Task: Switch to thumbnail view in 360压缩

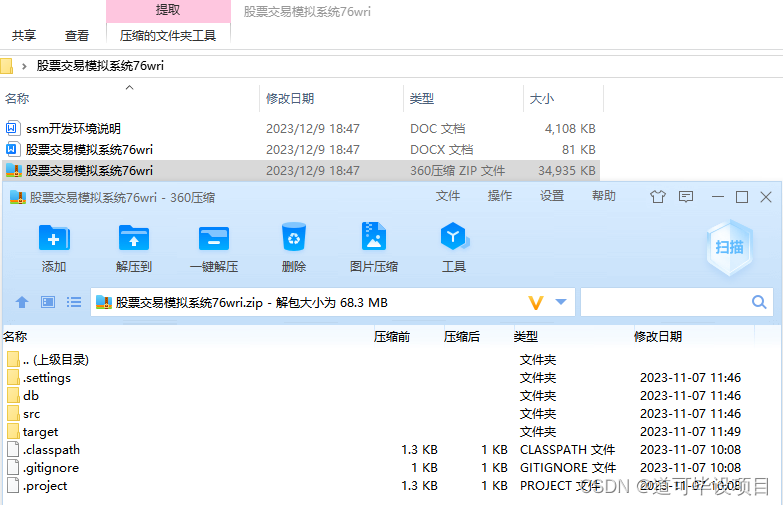Action: click(x=48, y=302)
